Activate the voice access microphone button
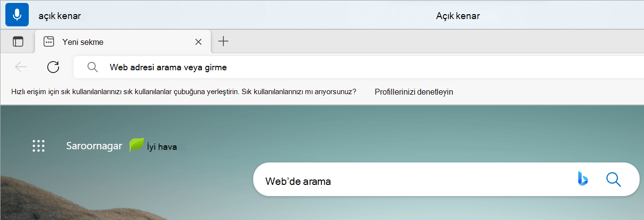 (x=17, y=15)
